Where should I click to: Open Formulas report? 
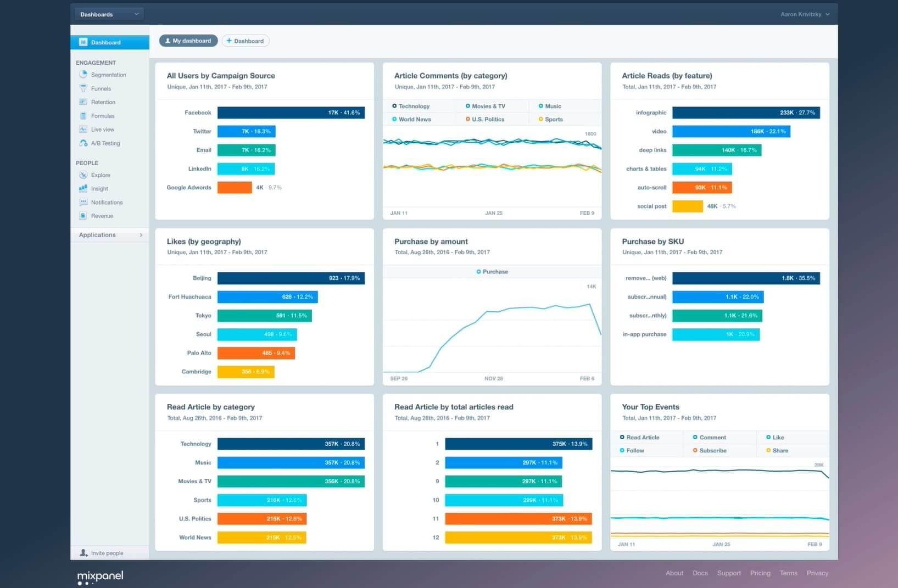(x=103, y=116)
